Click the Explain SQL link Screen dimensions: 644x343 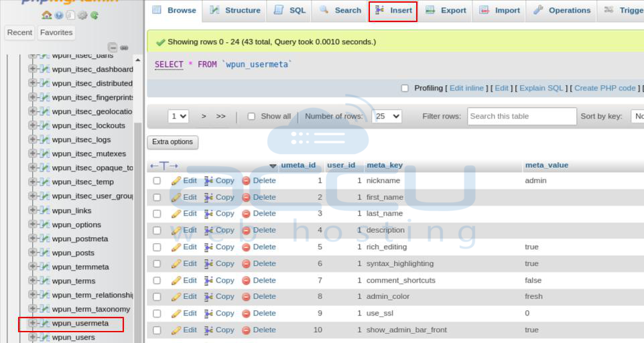(541, 88)
